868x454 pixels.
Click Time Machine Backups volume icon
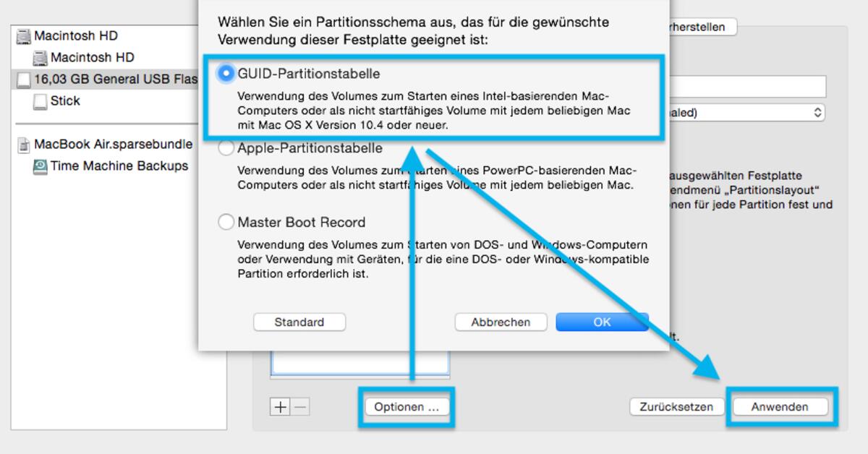point(41,166)
